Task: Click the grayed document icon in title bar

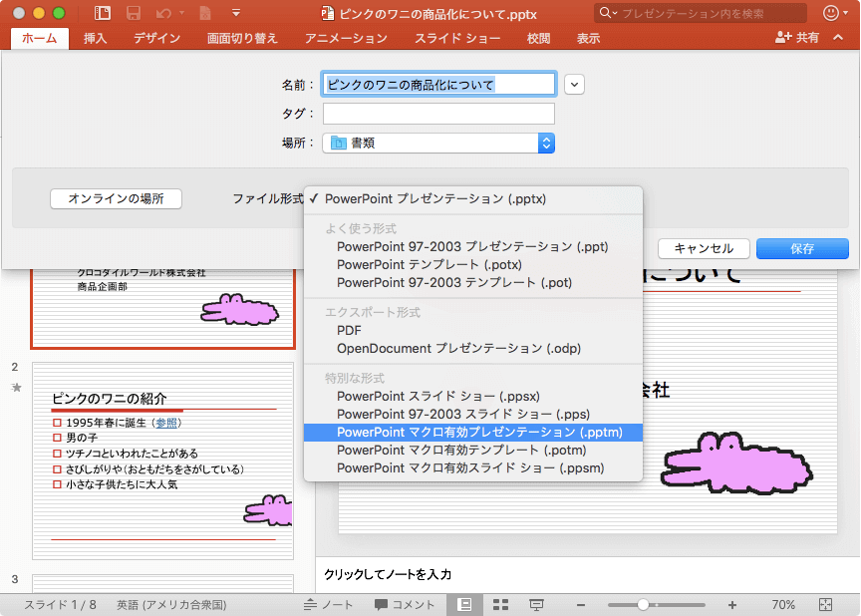Action: pyautogui.click(x=205, y=13)
